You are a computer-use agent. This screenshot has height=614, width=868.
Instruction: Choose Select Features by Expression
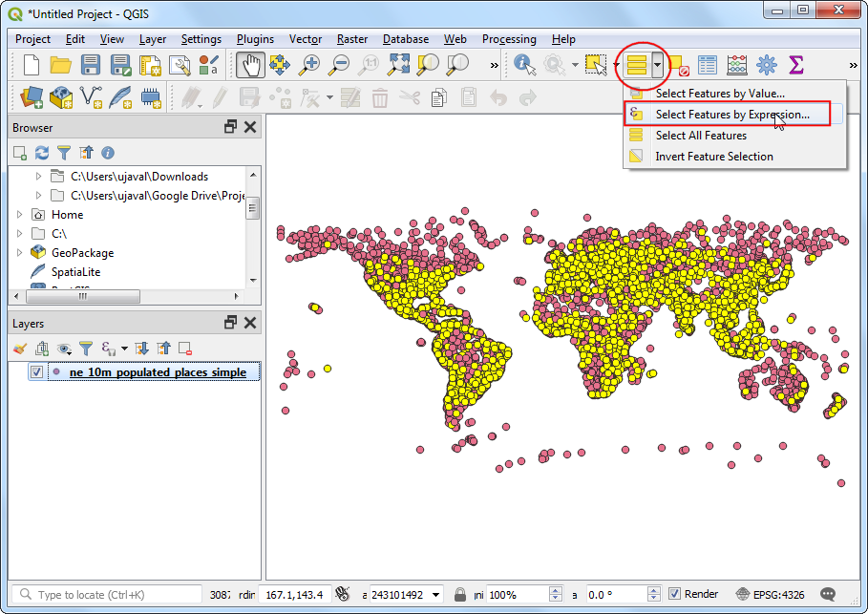click(x=731, y=115)
